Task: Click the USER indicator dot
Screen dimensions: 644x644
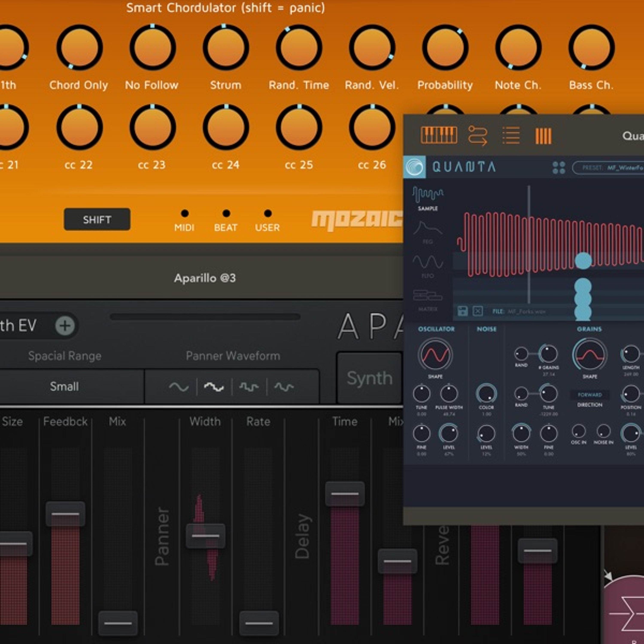Action: [x=268, y=213]
